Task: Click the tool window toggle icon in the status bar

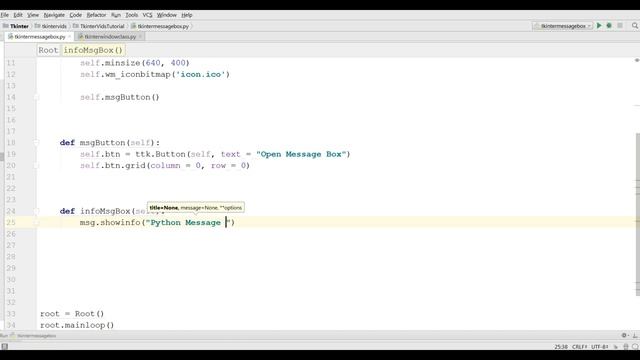Action: [x=4, y=347]
